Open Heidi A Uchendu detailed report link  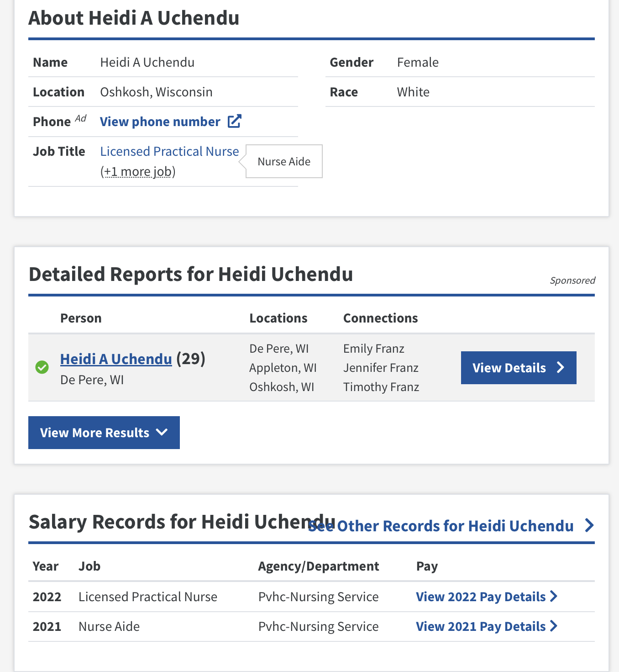[116, 359]
